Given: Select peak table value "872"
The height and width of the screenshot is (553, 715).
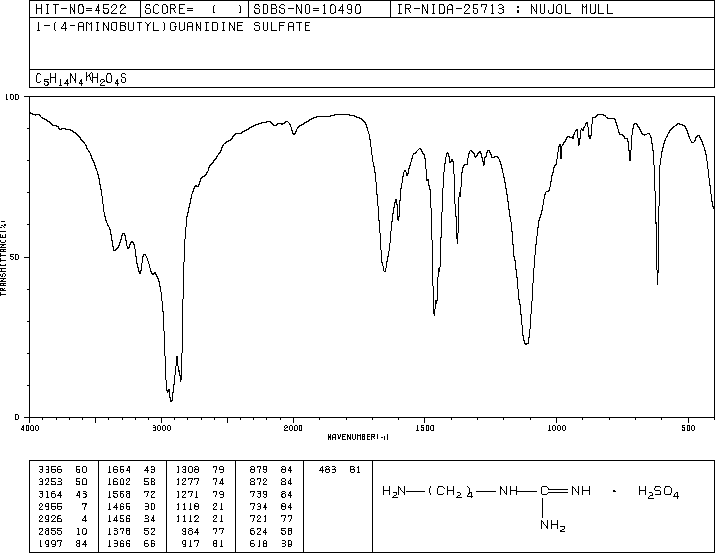Looking at the screenshot, I should tap(259, 482).
